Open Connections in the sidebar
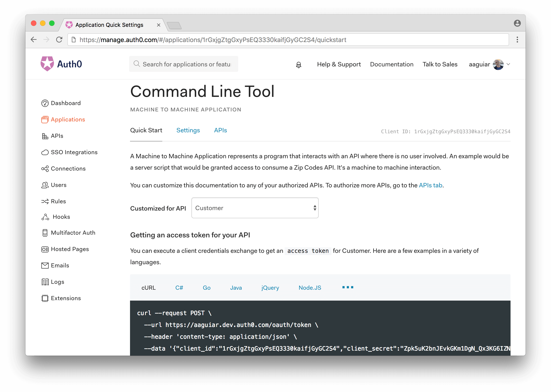551x392 pixels. pos(63,169)
